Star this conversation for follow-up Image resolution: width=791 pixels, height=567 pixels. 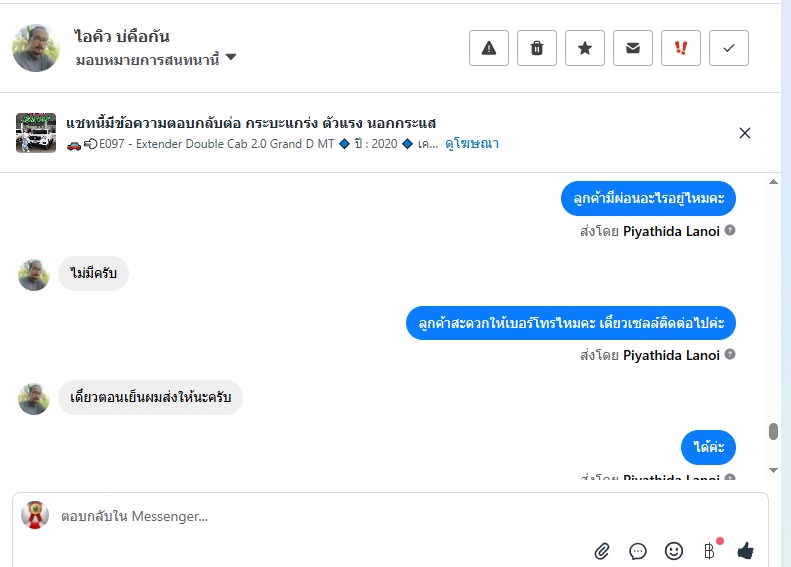click(x=585, y=48)
